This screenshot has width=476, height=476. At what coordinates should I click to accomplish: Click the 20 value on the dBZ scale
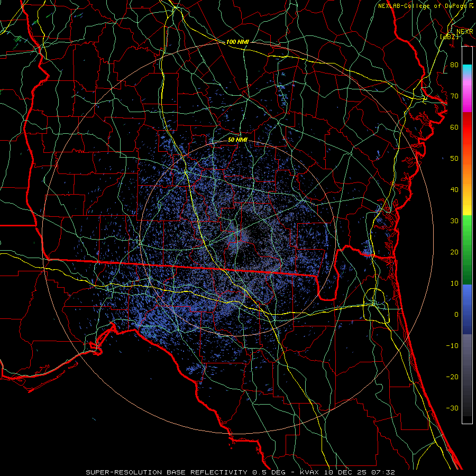454,252
